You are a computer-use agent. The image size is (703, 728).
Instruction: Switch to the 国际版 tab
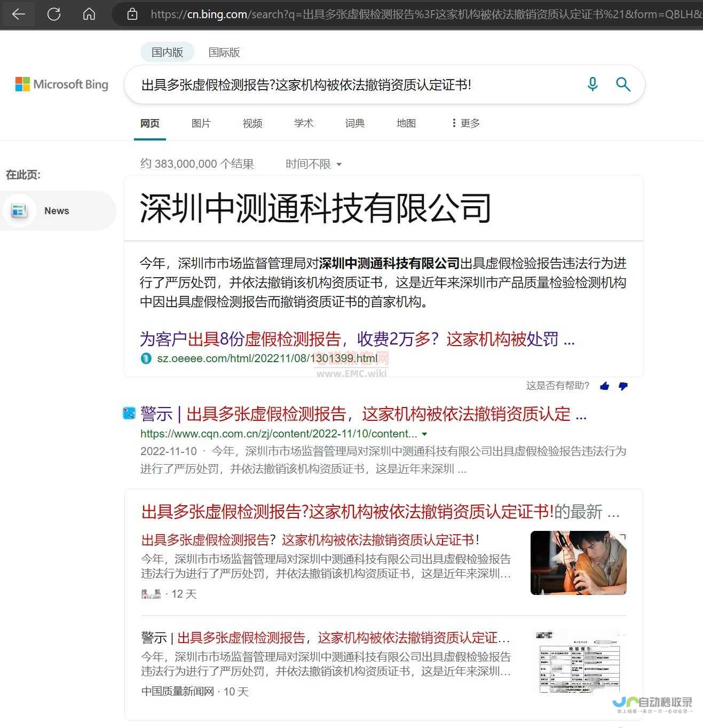click(x=224, y=52)
